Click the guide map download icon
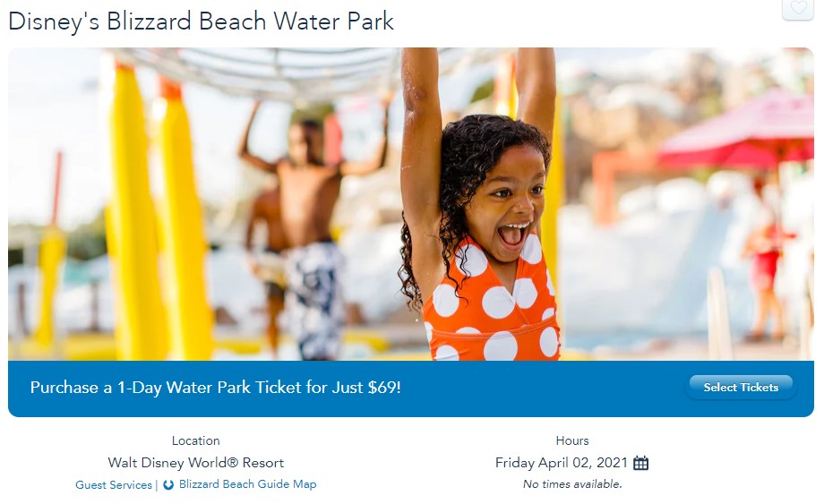 tap(168, 485)
